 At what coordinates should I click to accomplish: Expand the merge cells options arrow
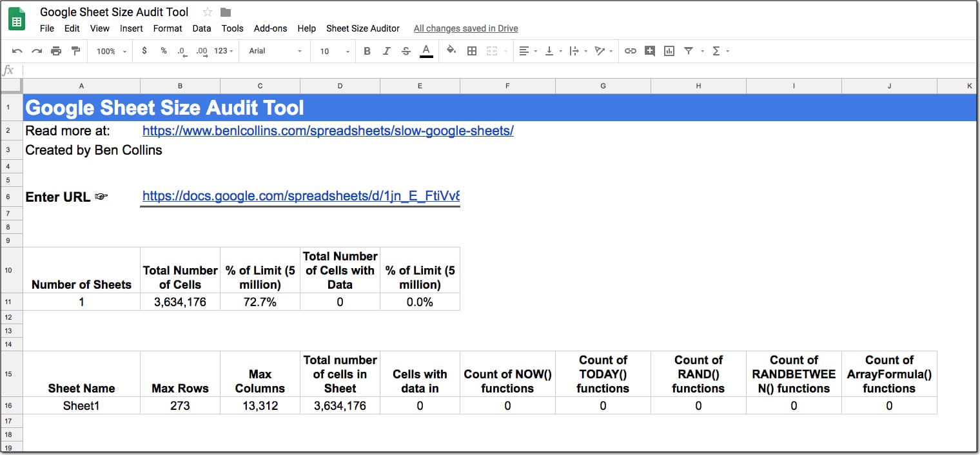click(505, 52)
